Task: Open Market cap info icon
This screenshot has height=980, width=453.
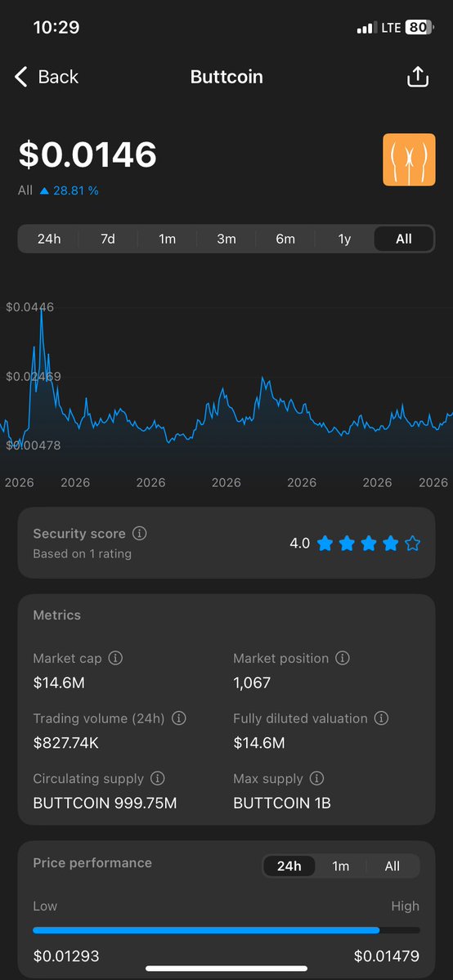Action: pos(115,658)
